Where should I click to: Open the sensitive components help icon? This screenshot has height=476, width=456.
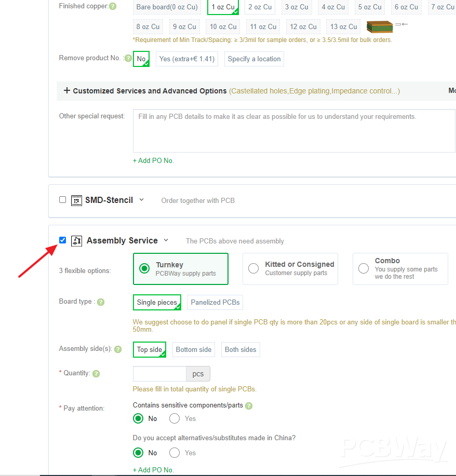pyautogui.click(x=248, y=405)
